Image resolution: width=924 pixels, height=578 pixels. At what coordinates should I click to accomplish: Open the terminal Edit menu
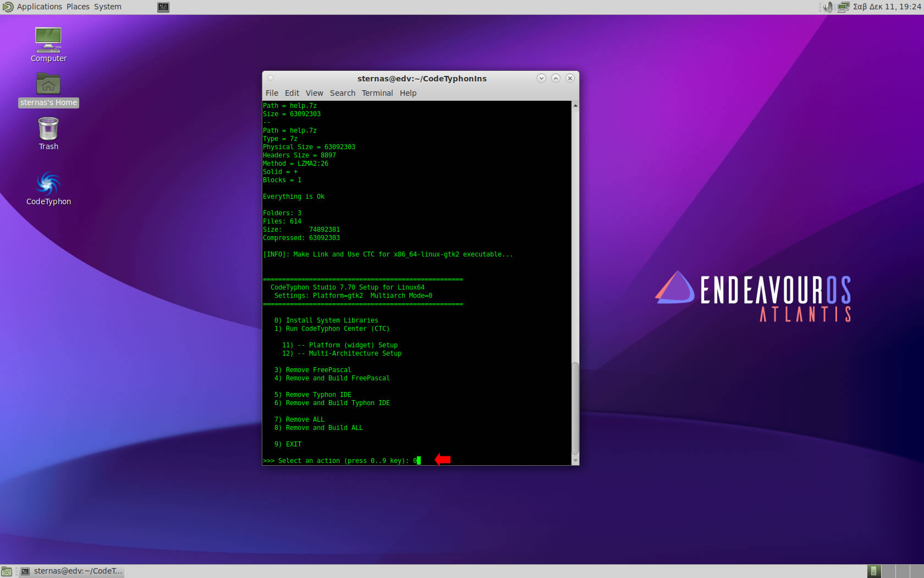(x=292, y=93)
